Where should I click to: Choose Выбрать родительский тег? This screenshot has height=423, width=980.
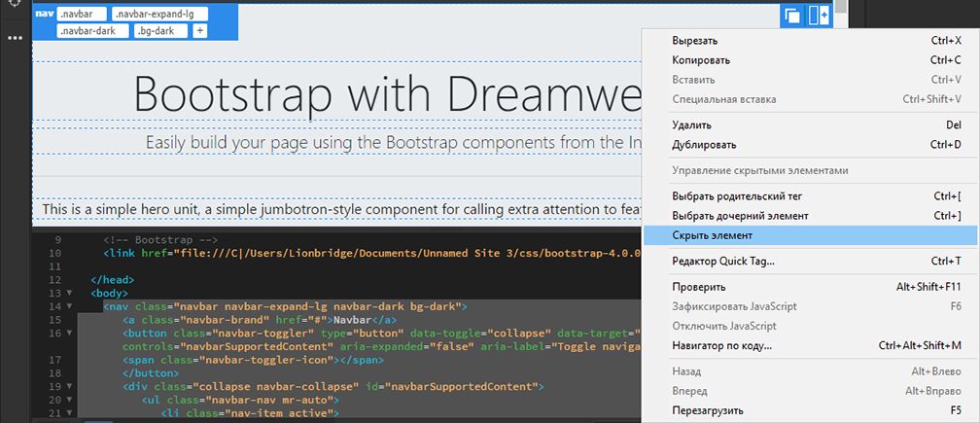(x=811, y=196)
